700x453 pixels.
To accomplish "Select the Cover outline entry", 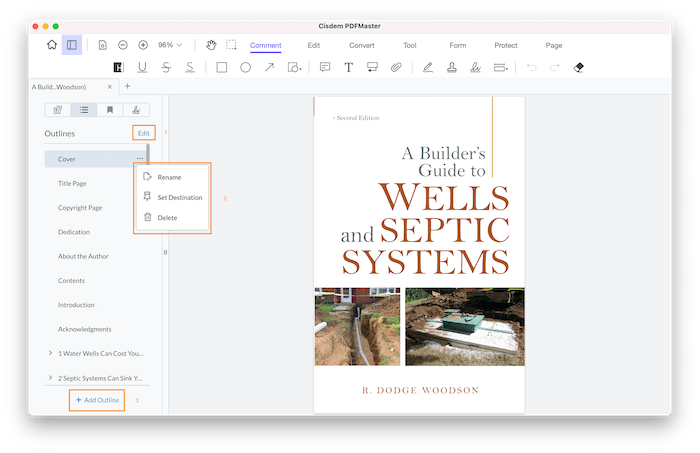I will click(95, 159).
